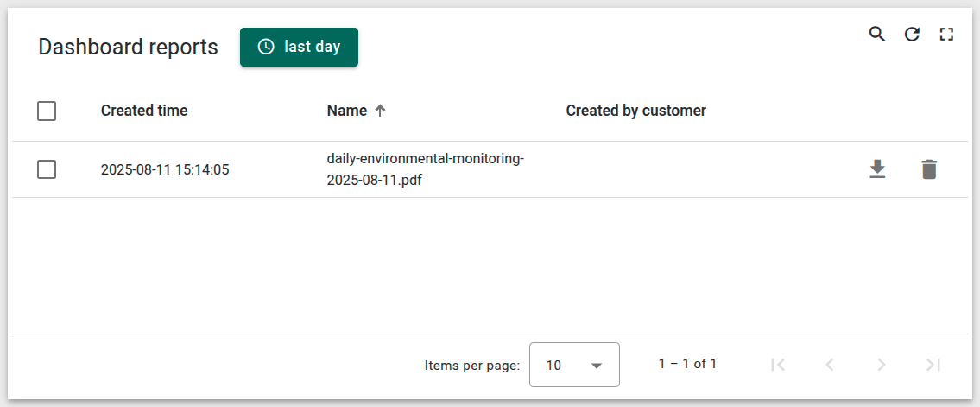Screen dimensions: 980x407
Task: Expand widget to fullscreen
Action: pyautogui.click(x=946, y=35)
